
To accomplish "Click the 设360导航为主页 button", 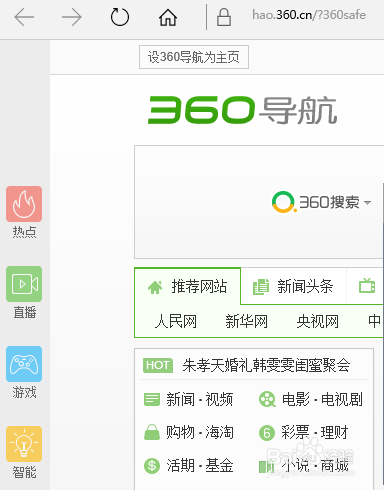I will coord(194,57).
